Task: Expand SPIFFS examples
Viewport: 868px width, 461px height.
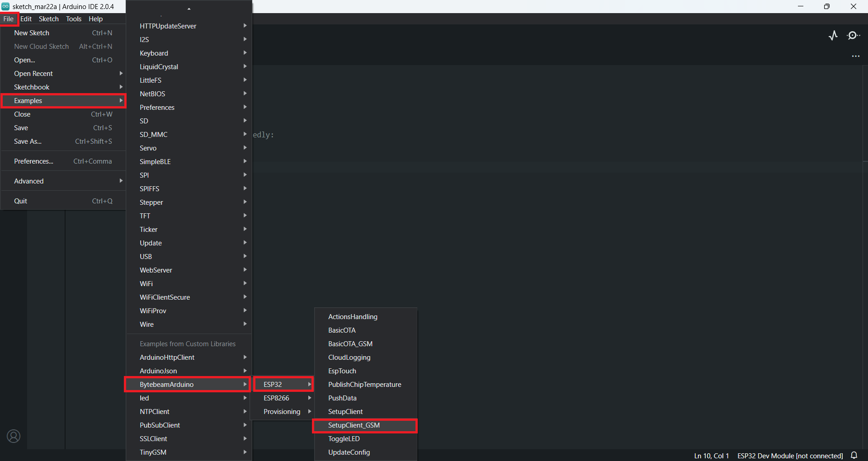Action: point(189,189)
